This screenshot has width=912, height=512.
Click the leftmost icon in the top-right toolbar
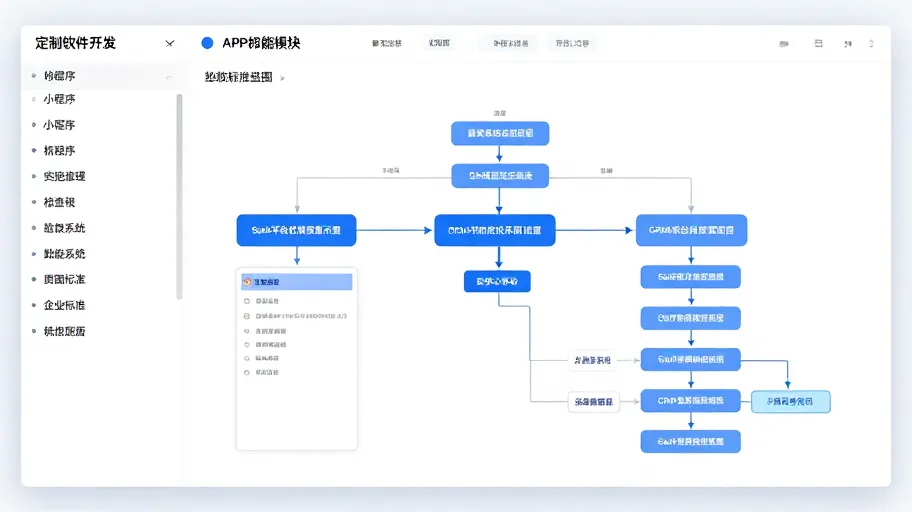point(784,44)
